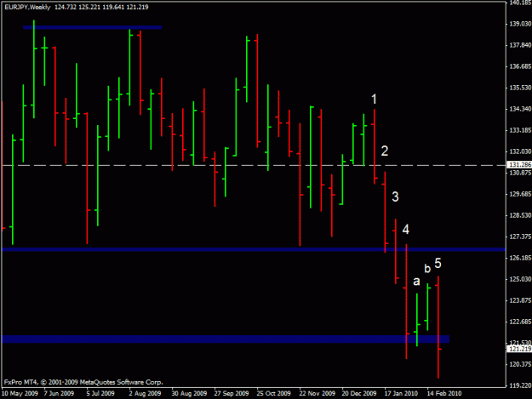Image resolution: width=532 pixels, height=399 pixels.
Task: Click the low value 119.641 in header
Action: click(x=113, y=7)
